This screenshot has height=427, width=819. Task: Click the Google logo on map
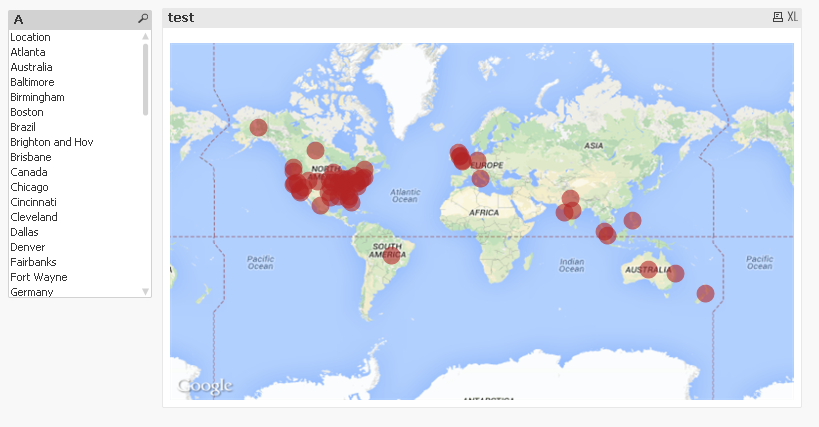pyautogui.click(x=205, y=386)
